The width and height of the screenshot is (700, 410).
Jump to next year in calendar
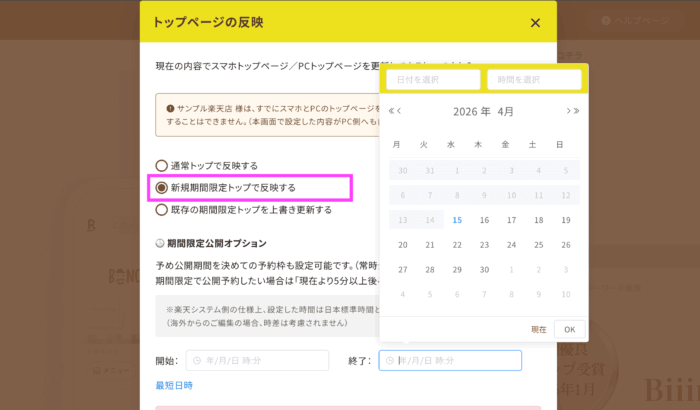click(576, 111)
